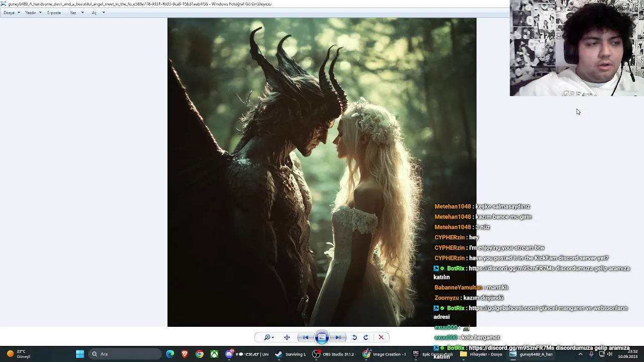
Task: Expand the Yazdır dropdown arrow
Action: click(40, 13)
